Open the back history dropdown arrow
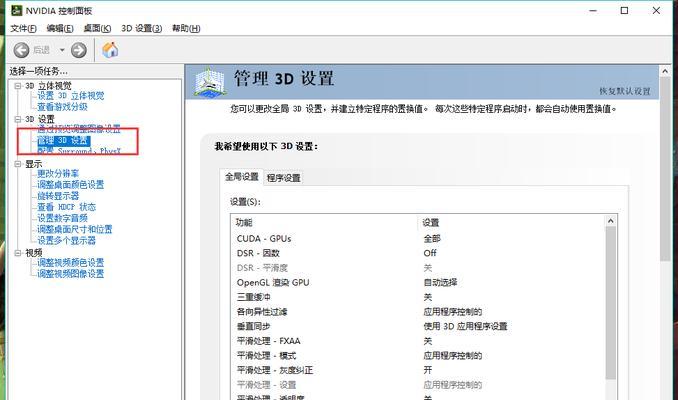678x400 pixels. click(x=62, y=50)
